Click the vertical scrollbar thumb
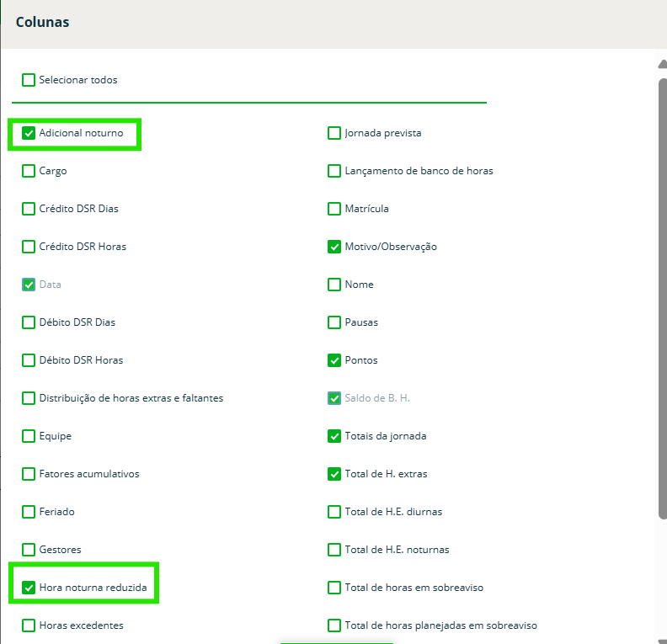This screenshot has height=644, width=667. [662, 295]
